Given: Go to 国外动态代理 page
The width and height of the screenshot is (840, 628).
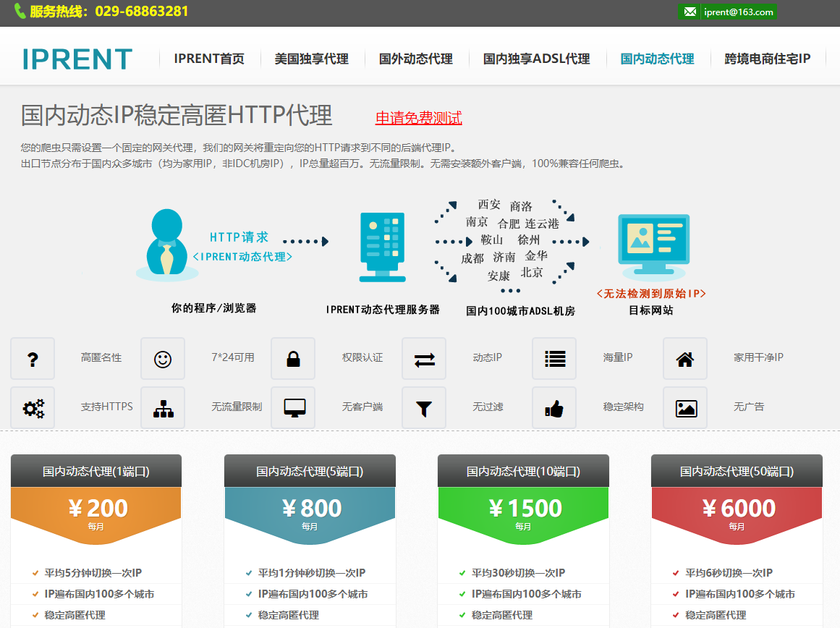Looking at the screenshot, I should tap(416, 59).
